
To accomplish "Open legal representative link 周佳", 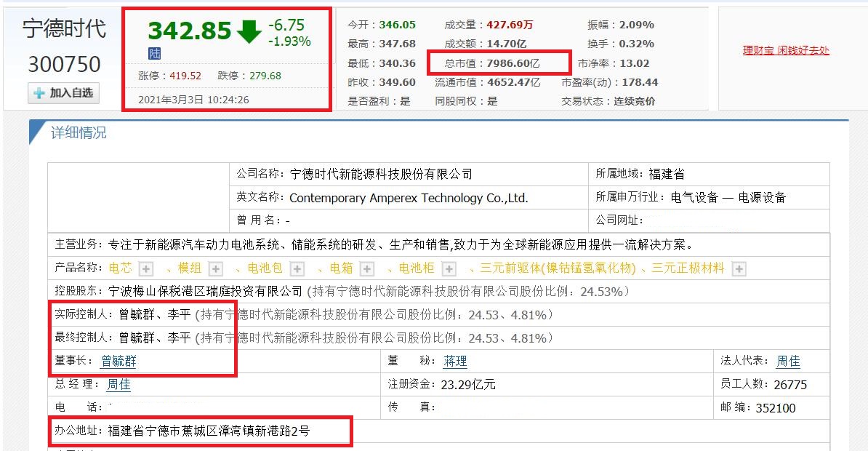I will click(788, 362).
